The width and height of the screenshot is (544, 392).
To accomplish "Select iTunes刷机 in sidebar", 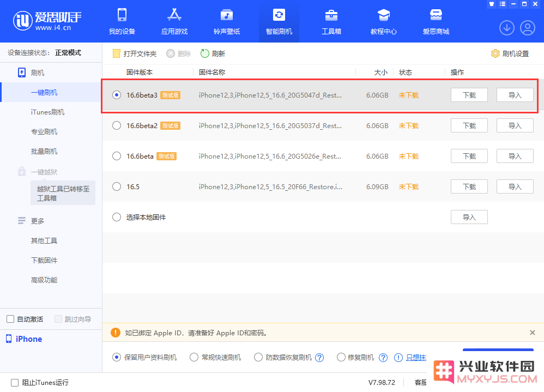I will click(47, 112).
